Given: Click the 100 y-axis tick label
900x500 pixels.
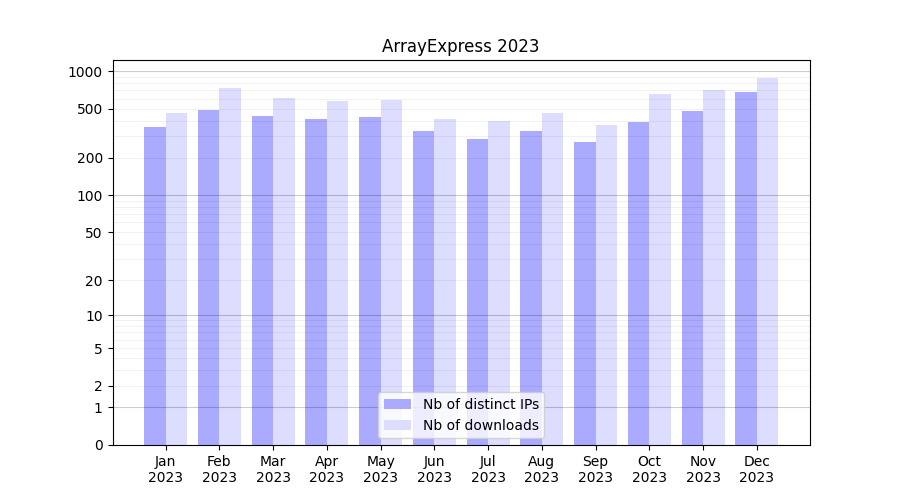Looking at the screenshot, I should pos(90,195).
